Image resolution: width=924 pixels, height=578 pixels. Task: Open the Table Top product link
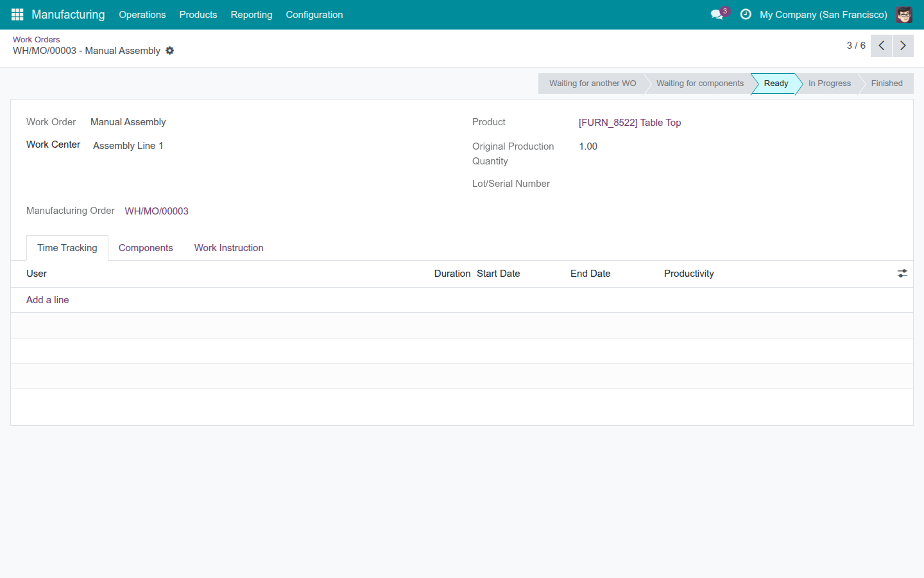(629, 123)
